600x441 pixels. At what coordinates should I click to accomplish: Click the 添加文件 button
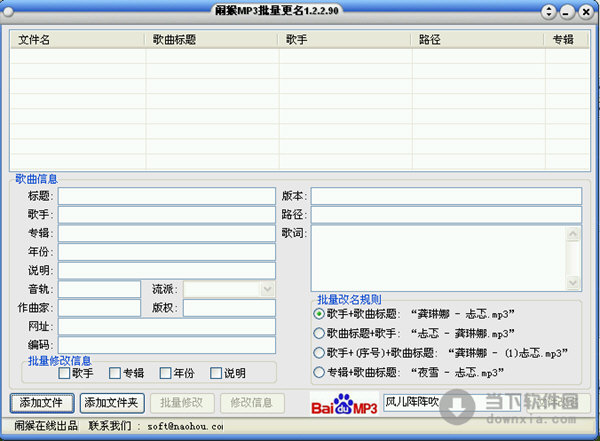coord(42,403)
